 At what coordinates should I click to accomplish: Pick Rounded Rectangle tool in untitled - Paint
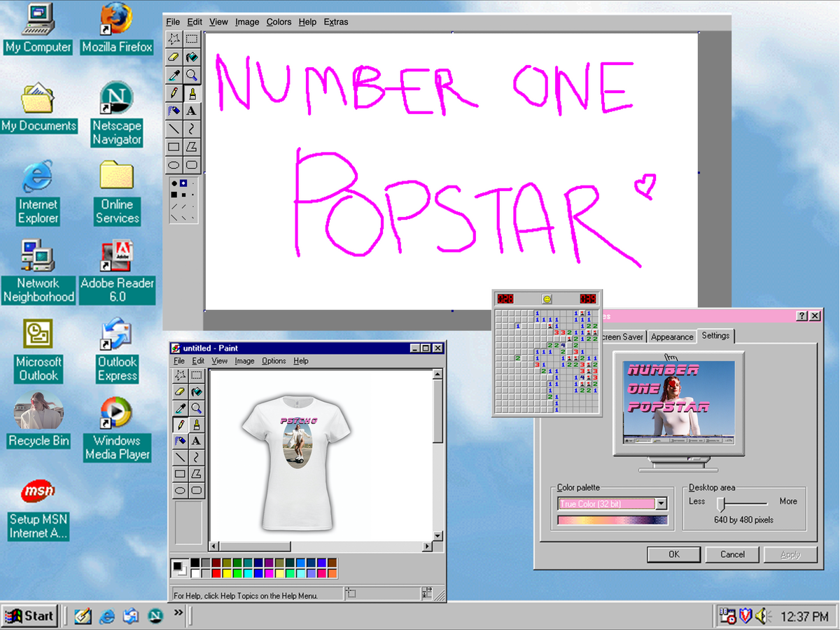[197, 491]
